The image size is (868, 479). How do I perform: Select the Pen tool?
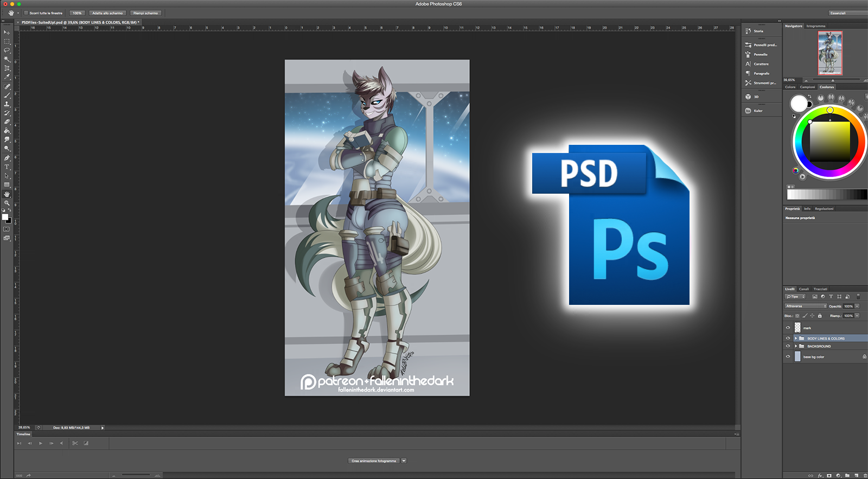click(7, 158)
